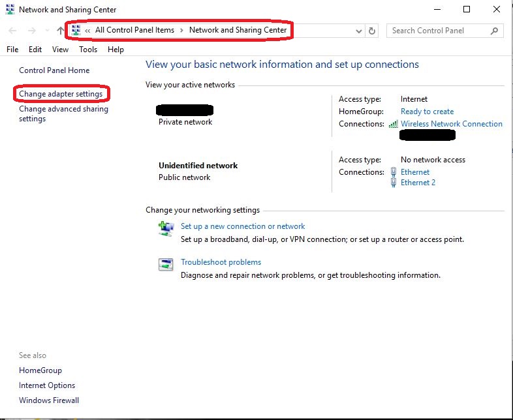Click Ready to create HomeGroup link
The height and width of the screenshot is (420, 513).
(x=427, y=112)
